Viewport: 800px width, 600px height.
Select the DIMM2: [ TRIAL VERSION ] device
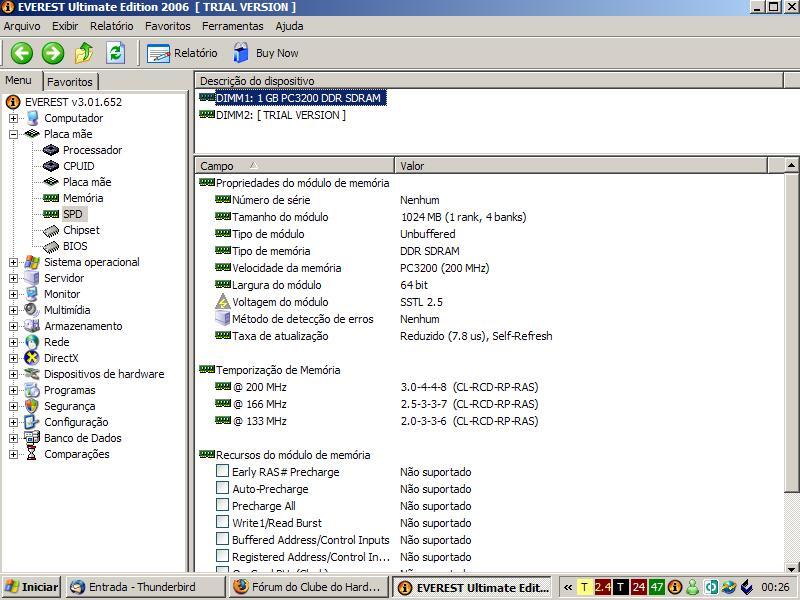tap(281, 115)
